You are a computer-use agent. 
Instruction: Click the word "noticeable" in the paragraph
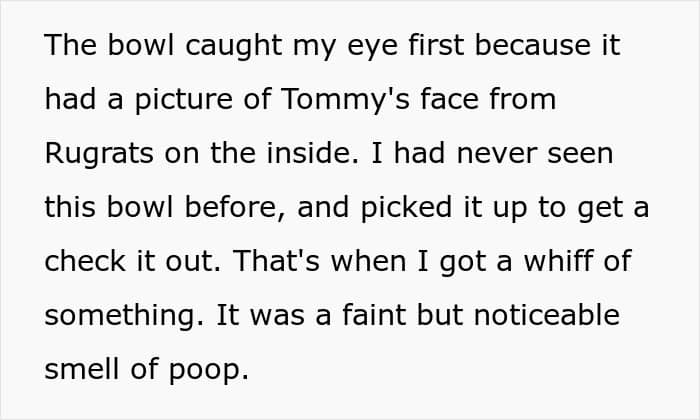tap(547, 315)
